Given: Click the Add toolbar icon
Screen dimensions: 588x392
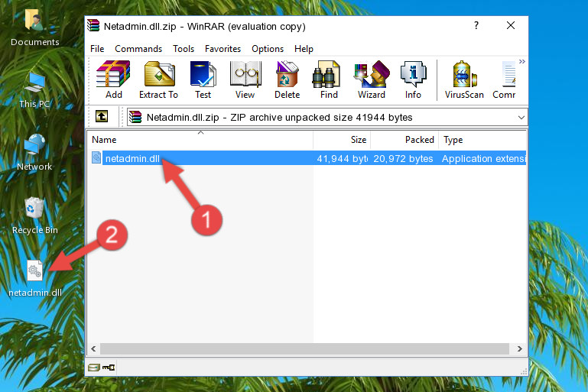Looking at the screenshot, I should [113, 79].
